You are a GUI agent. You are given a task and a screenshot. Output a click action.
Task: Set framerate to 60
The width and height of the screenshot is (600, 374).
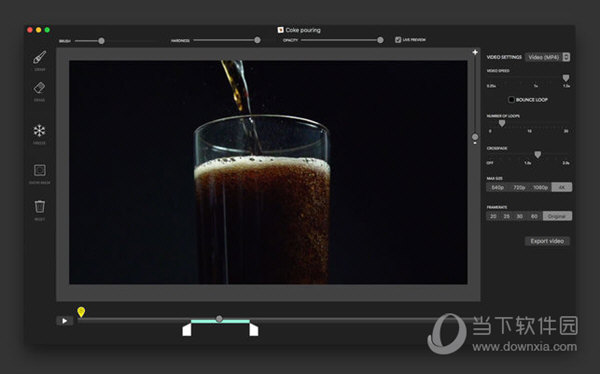point(534,216)
